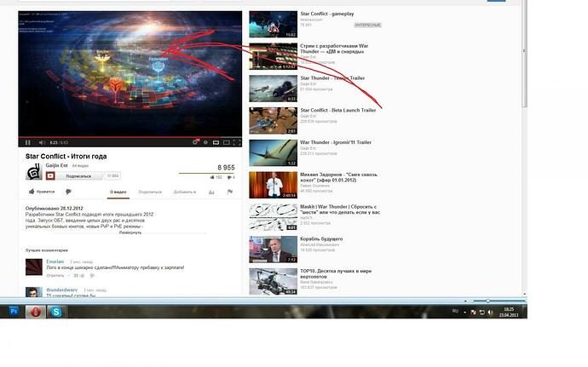The height and width of the screenshot is (367, 588).
Task: Click RU language indicator in tray
Action: click(455, 311)
